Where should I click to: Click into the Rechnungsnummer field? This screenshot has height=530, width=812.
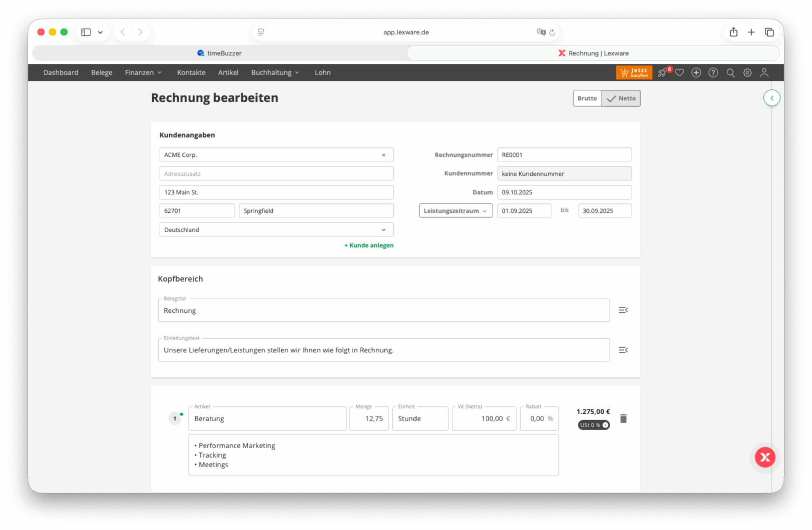[564, 155]
